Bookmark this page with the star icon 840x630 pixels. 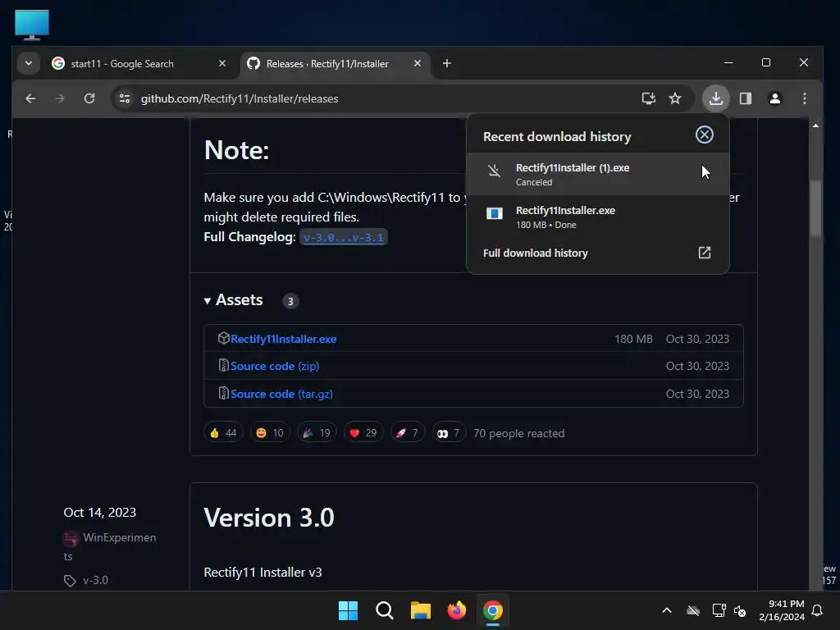coord(675,98)
